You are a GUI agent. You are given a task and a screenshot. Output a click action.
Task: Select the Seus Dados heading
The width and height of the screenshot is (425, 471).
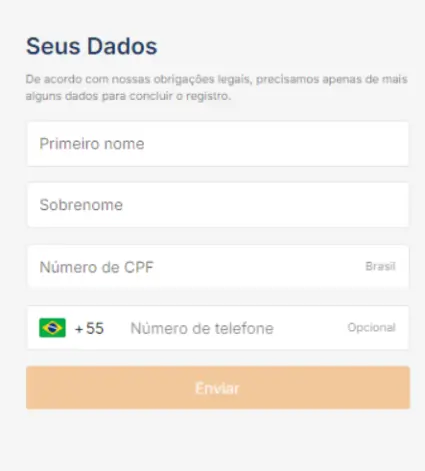(x=92, y=46)
